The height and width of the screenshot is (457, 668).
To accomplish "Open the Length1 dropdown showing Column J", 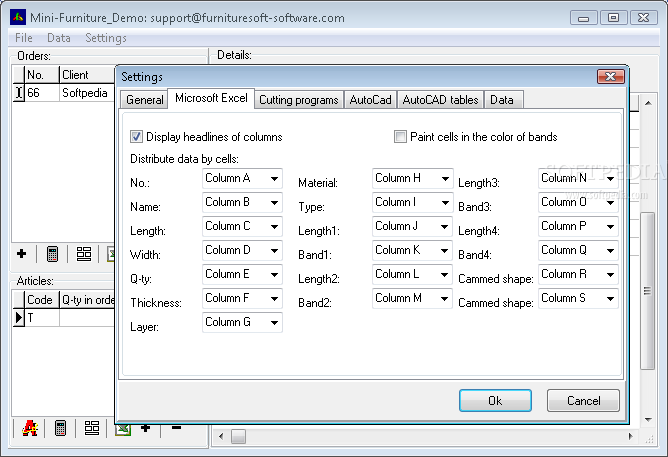I will point(412,226).
